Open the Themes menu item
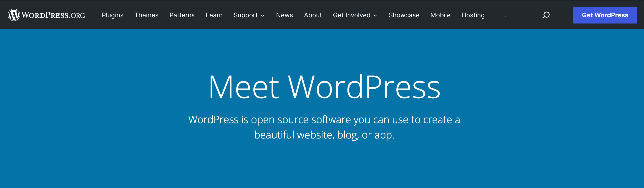 (x=146, y=15)
